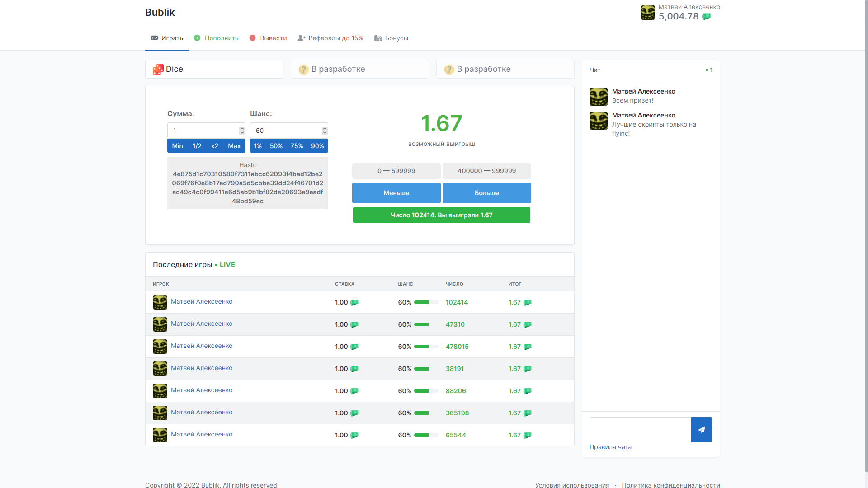Viewport: 868px width, 488px height.
Task: Click the red Dice game icon
Action: pos(158,70)
